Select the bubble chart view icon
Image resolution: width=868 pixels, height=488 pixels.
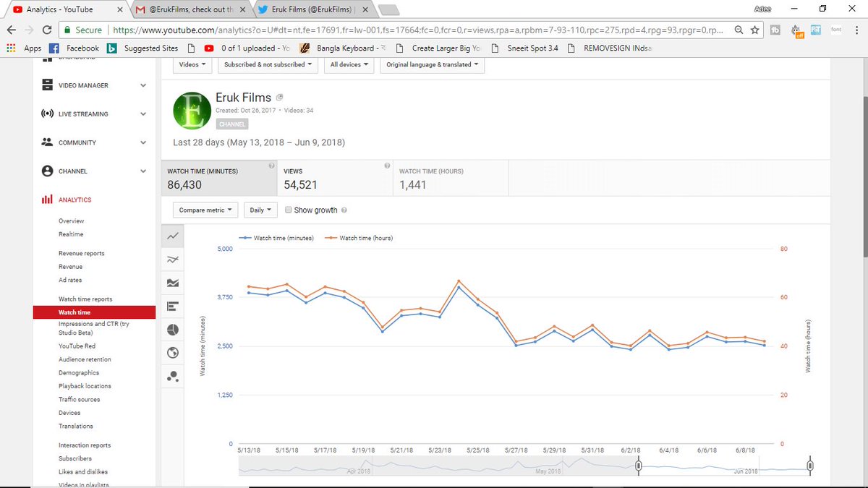pos(172,377)
